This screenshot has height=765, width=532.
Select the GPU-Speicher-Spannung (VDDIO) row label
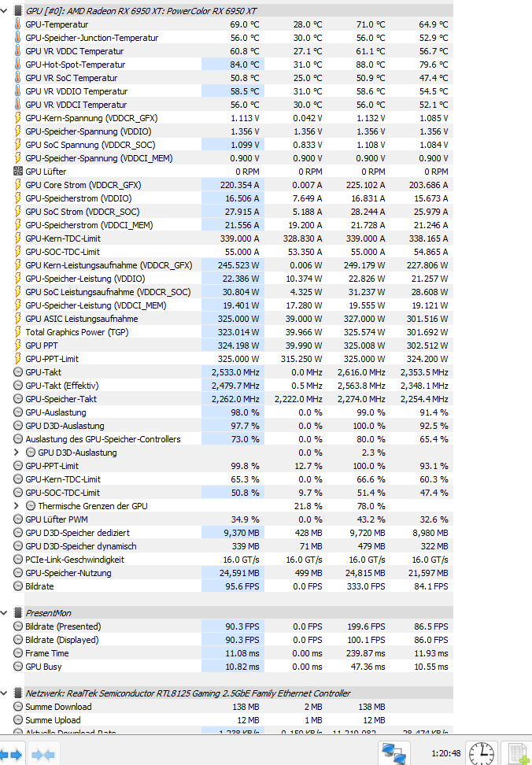(88, 131)
